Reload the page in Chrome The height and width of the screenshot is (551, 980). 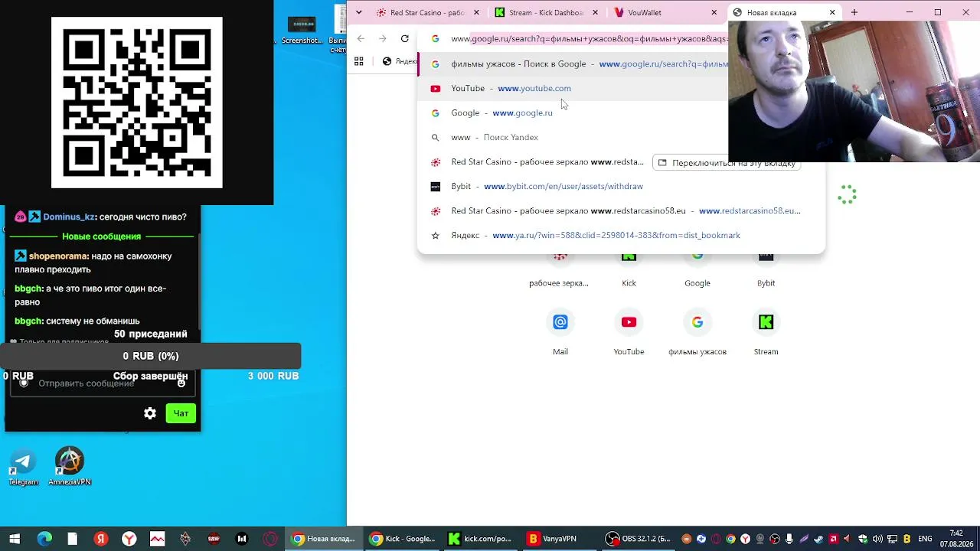404,38
